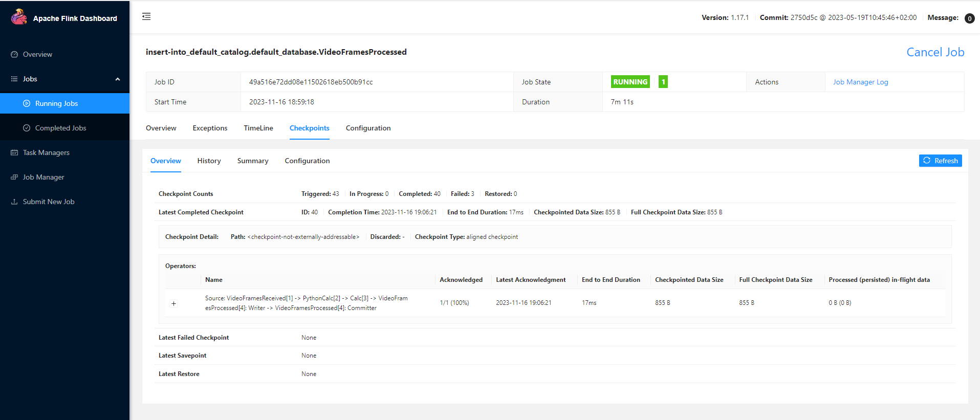Collapse the Jobs submenu chevron
The height and width of the screenshot is (420, 980).
click(x=118, y=79)
